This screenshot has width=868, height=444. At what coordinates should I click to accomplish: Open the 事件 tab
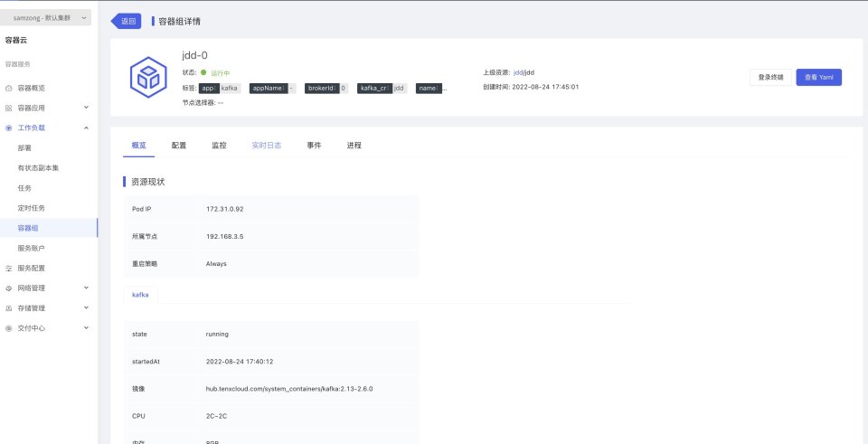[x=314, y=145]
